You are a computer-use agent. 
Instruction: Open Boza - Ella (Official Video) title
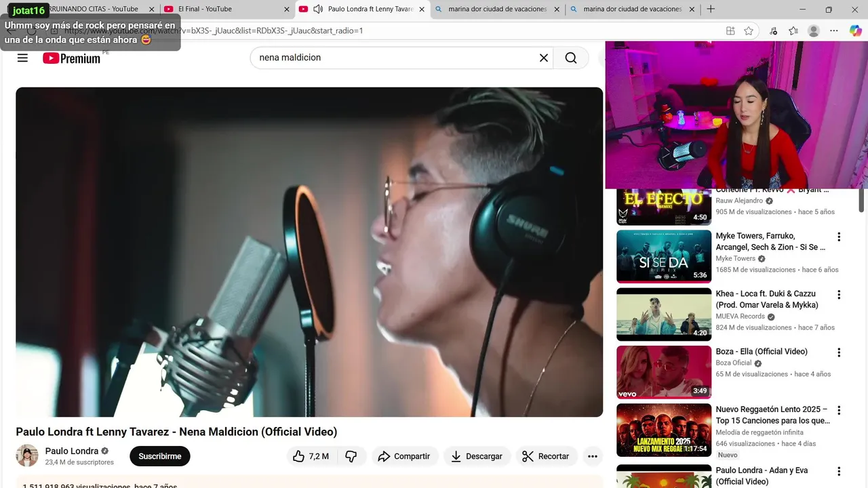point(762,351)
